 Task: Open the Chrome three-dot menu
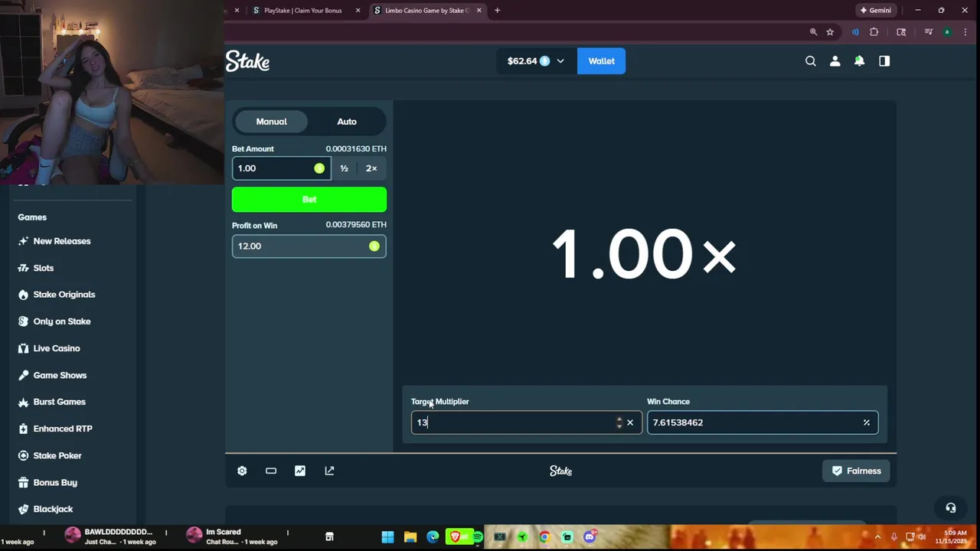point(964,32)
